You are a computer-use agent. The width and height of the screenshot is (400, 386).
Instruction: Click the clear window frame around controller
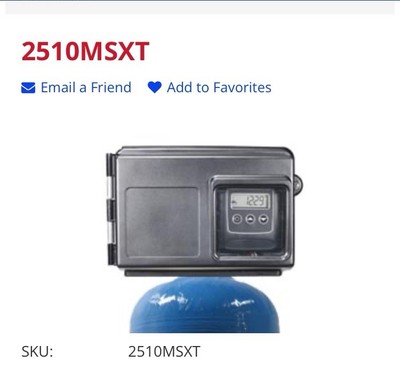pos(250,219)
